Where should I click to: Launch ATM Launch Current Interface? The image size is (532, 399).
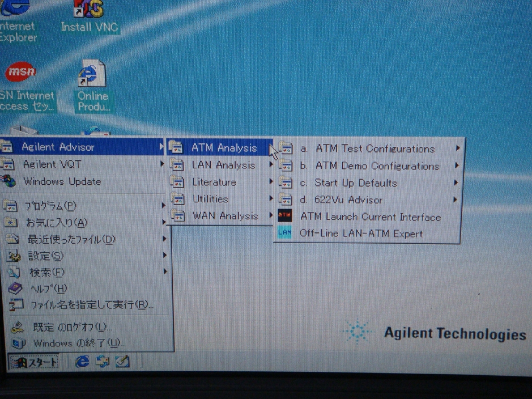368,217
